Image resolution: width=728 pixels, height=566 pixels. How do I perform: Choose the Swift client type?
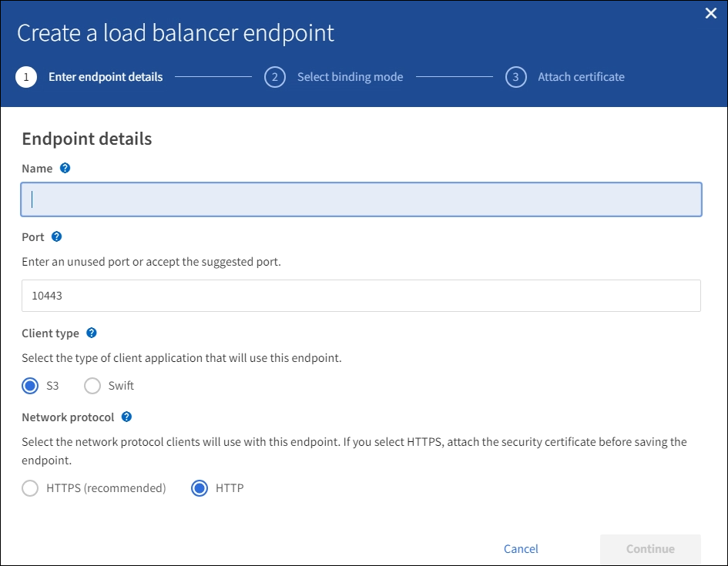(92, 386)
